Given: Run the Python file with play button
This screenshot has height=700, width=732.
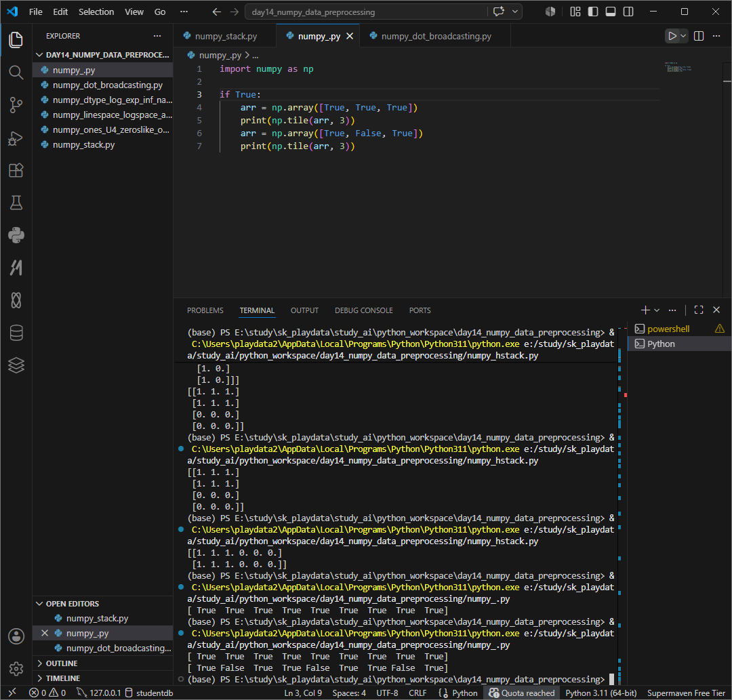Looking at the screenshot, I should 672,36.
